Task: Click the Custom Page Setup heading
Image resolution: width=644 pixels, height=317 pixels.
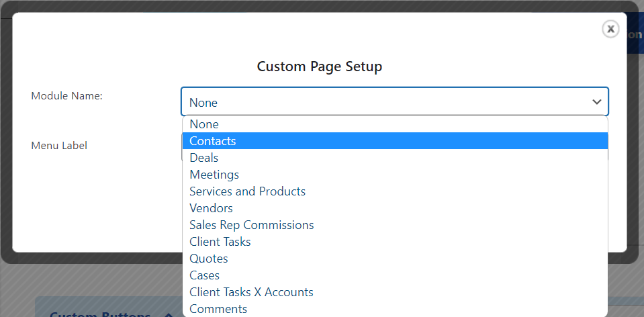Action: click(x=320, y=66)
